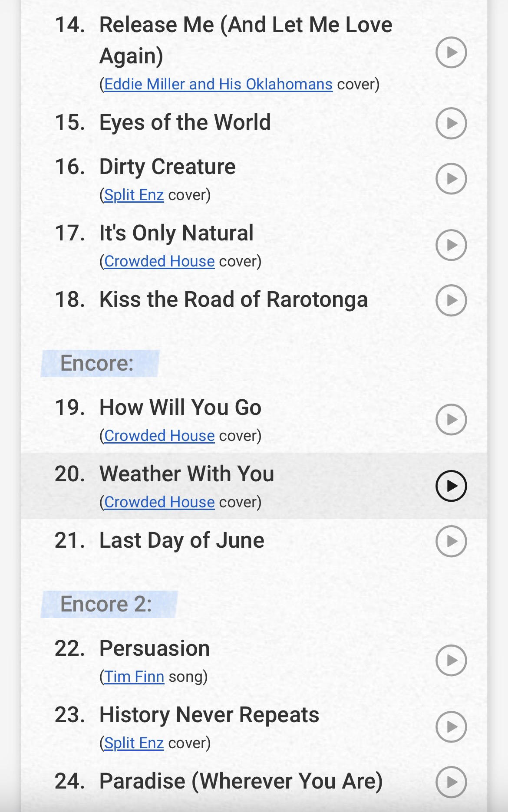508x812 pixels.
Task: Select the Weather With You song title
Action: click(187, 473)
